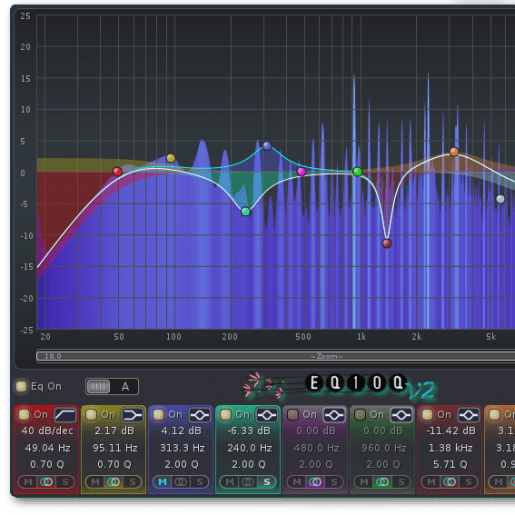Viewport: 515px width, 515px height.
Task: Open filter type selector on 1.38 kHz band
Action: (469, 415)
